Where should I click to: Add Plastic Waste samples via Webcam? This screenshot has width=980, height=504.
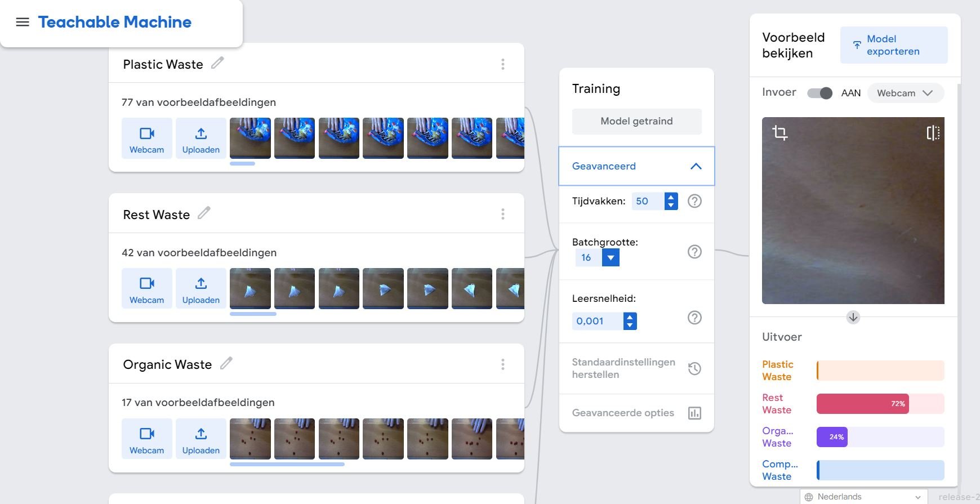[147, 139]
